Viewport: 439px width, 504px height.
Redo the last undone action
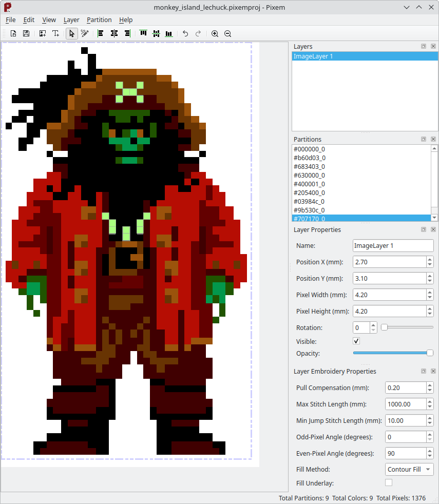click(x=198, y=33)
